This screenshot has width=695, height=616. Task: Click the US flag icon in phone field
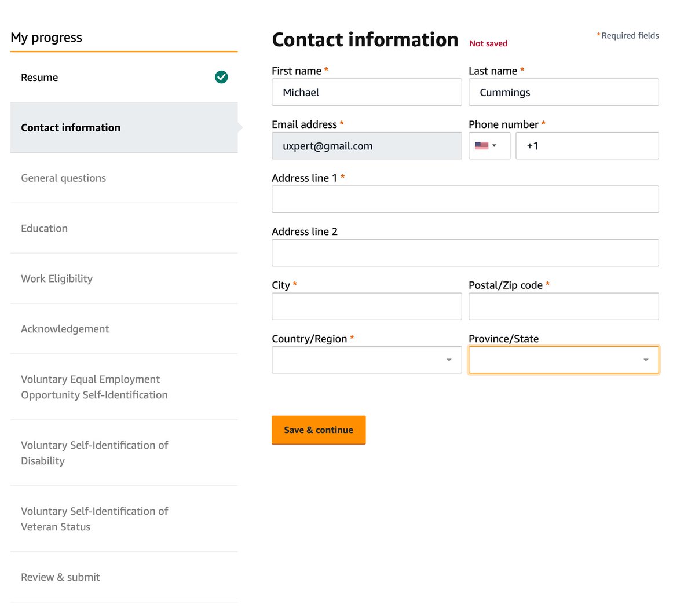(x=481, y=146)
